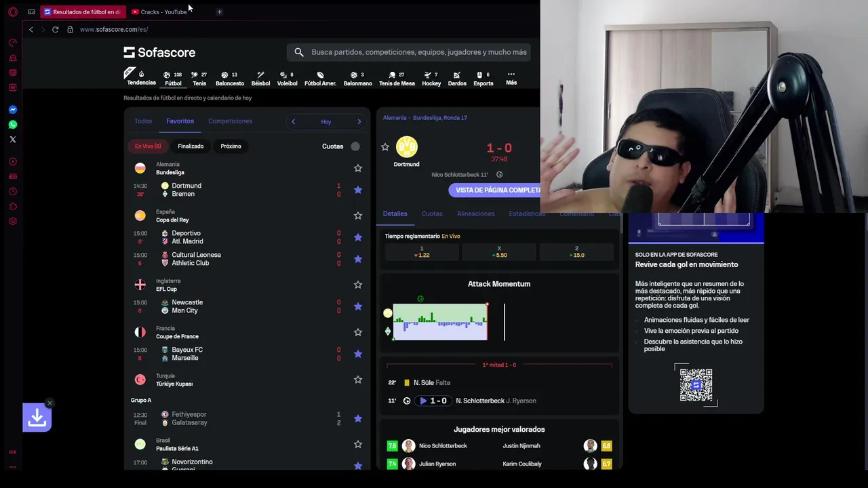
Task: Open the Player sidebar icon
Action: (12, 161)
